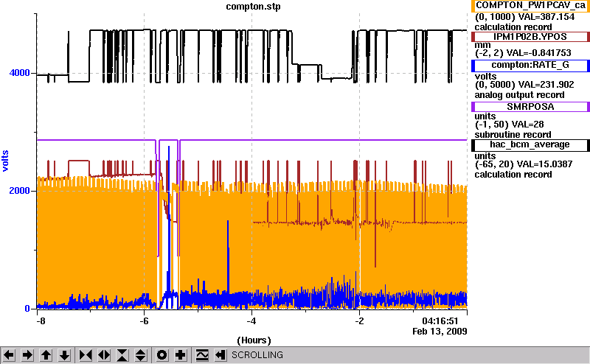Screen dimensions: 590x364
Task: Click the 04:16:51 timestamp label
Action: [x=440, y=321]
